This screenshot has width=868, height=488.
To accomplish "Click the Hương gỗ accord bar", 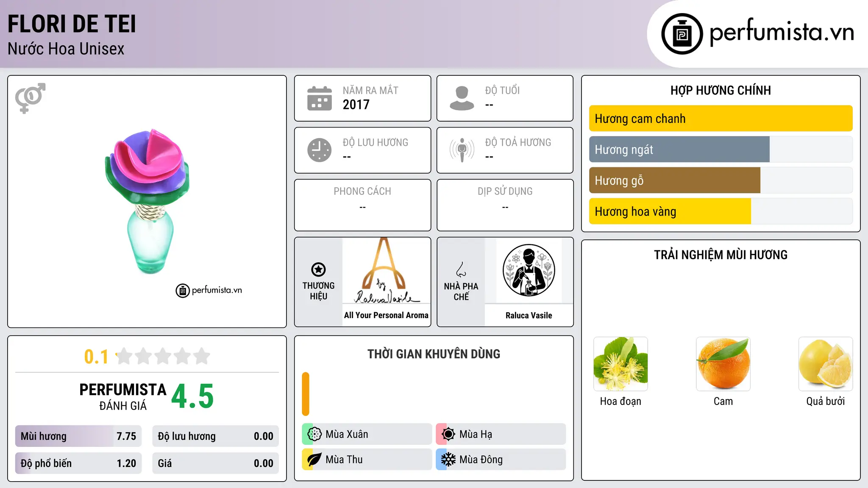I will click(x=721, y=180).
